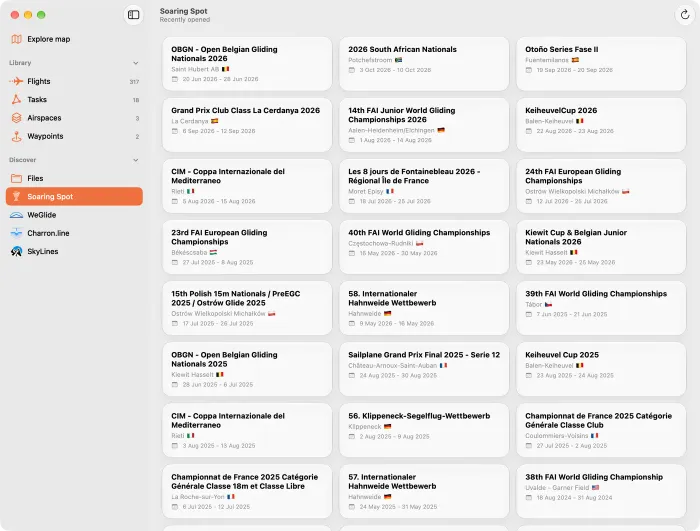The image size is (700, 531).
Task: Click Flights count 317
Action: [x=134, y=82]
